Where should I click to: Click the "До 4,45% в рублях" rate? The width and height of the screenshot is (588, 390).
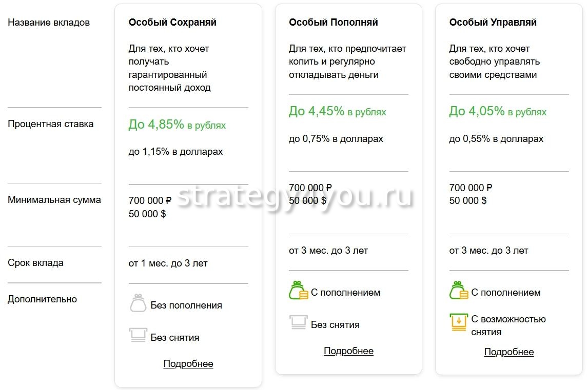337,111
